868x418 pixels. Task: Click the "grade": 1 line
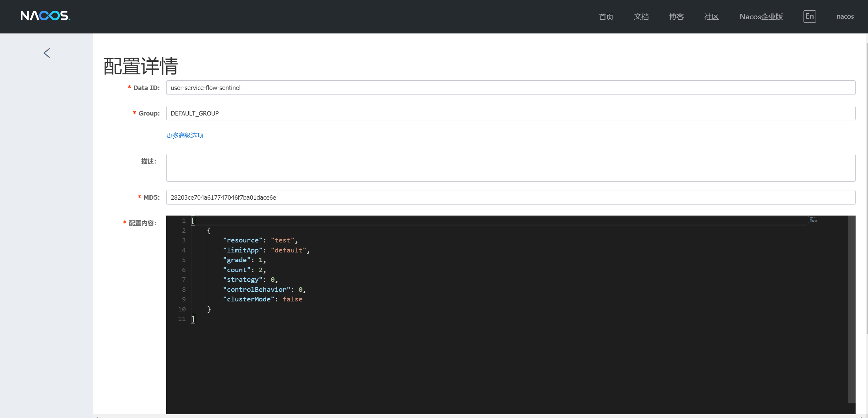245,260
